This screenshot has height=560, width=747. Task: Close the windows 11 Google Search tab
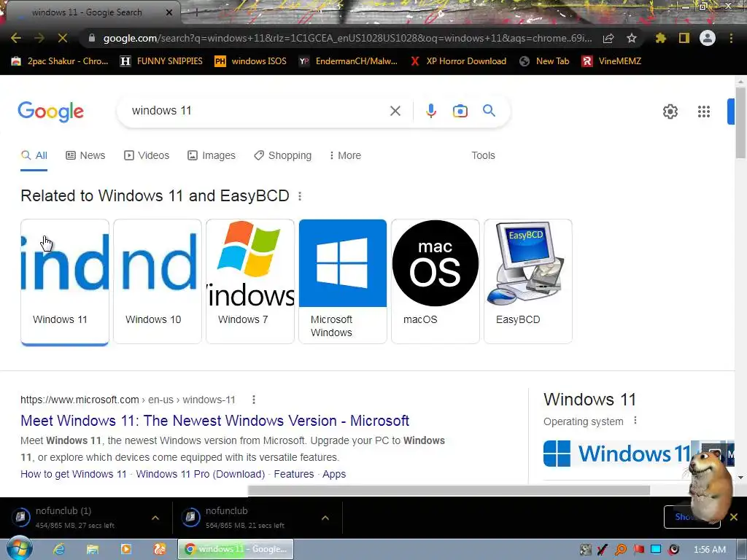click(169, 12)
